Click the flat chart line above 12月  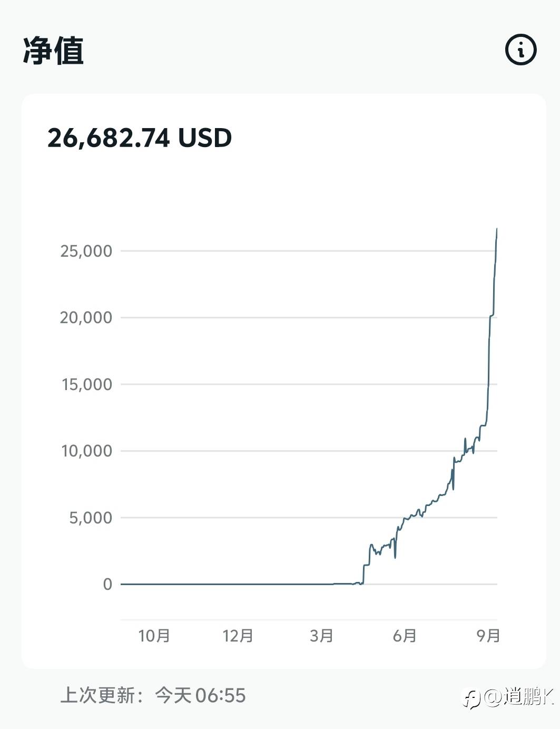click(238, 584)
